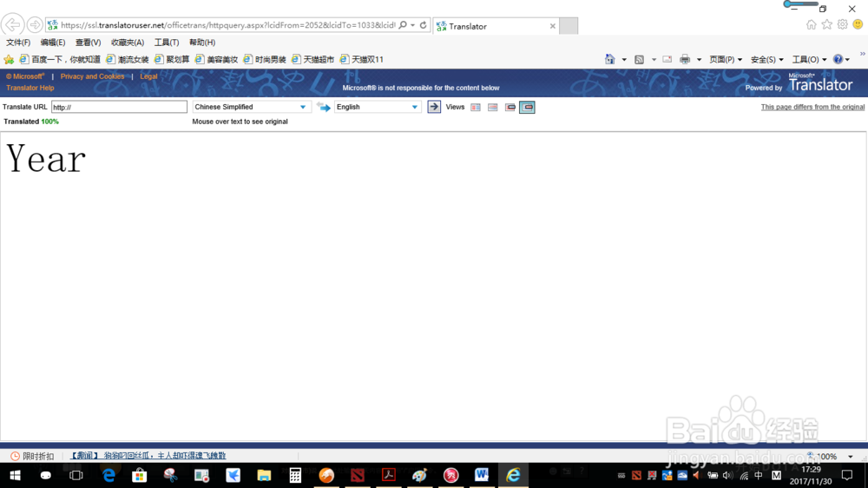Open Microsoft Edge from taskbar

(x=108, y=475)
